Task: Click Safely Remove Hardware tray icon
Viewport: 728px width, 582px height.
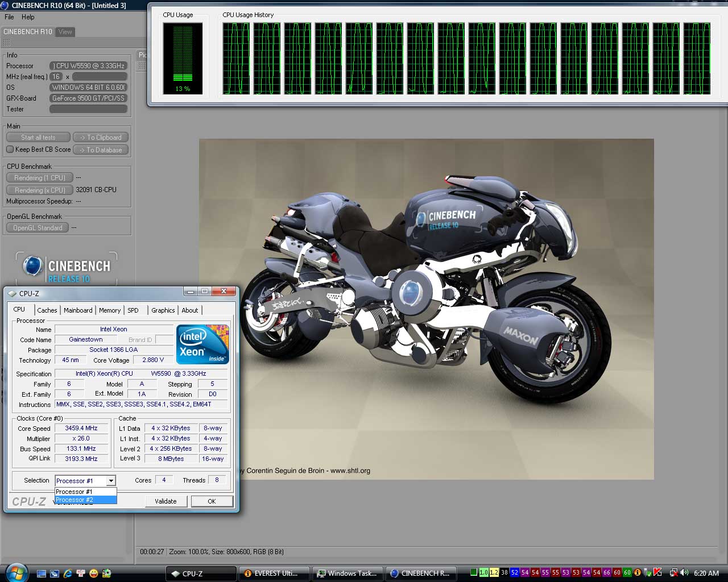Action: [x=647, y=572]
